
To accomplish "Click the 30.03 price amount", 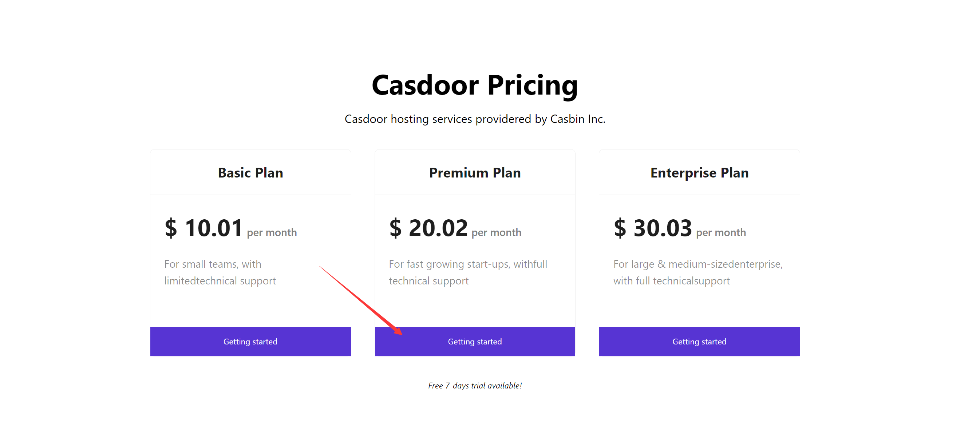I will click(662, 228).
